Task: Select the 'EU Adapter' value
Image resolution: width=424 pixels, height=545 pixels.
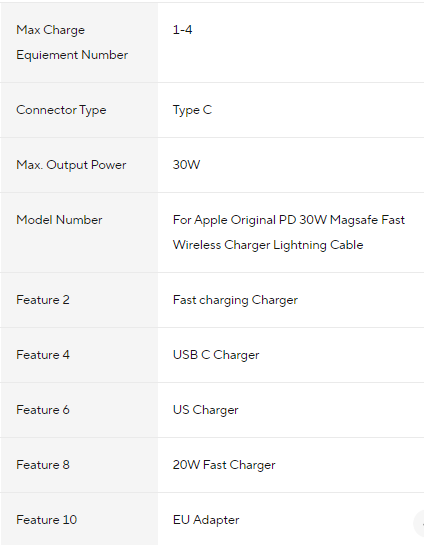Action: click(x=206, y=520)
